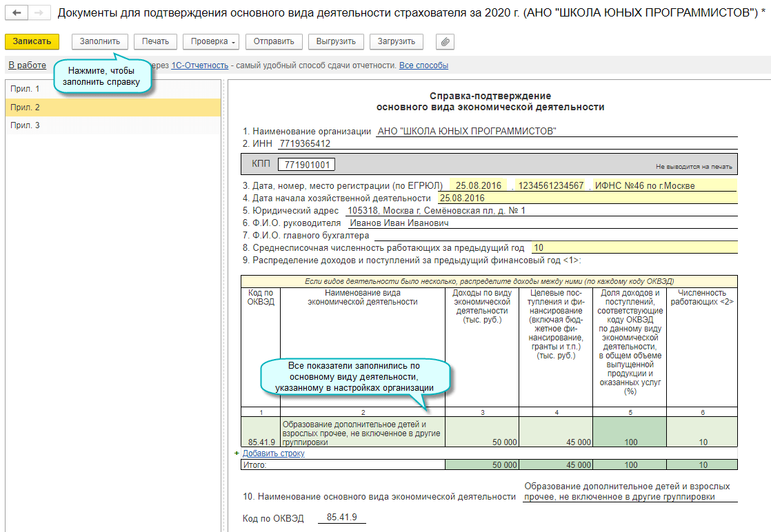Viewport: 771px width, 532px height.
Task: Select Итого income total 50 000
Action: click(x=482, y=464)
